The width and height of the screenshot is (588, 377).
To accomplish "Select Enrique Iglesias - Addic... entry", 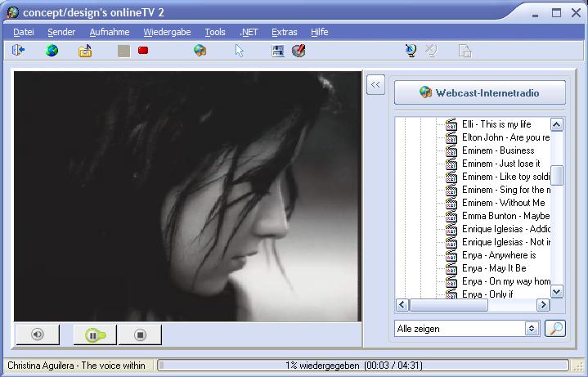I will click(x=506, y=229).
